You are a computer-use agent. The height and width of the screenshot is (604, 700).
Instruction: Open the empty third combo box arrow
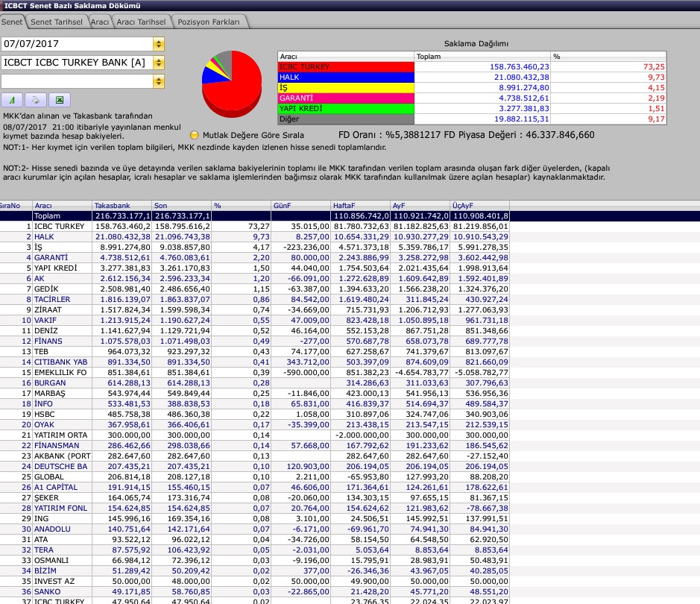(x=159, y=81)
